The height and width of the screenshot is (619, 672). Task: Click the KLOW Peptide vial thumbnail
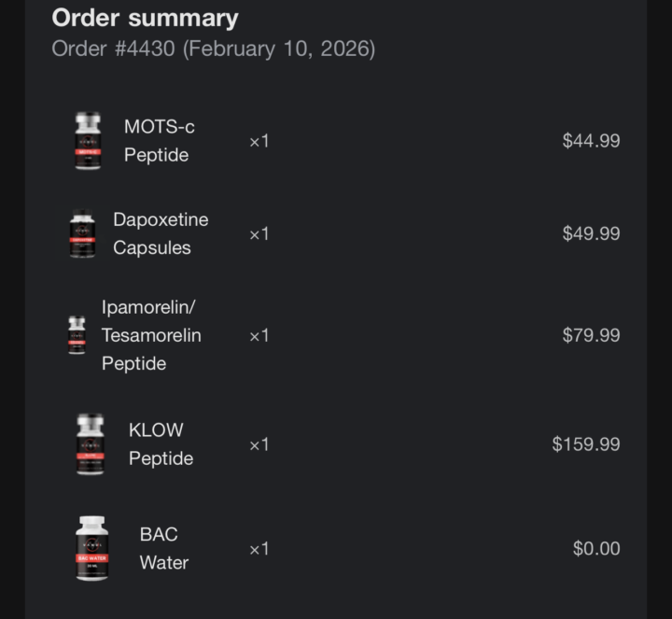pos(90,444)
